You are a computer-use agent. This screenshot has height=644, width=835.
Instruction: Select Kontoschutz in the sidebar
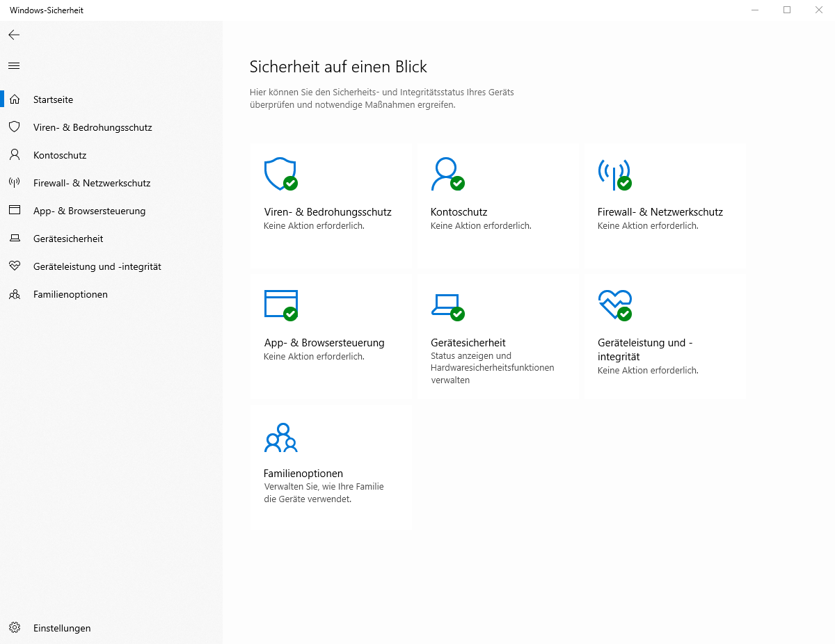point(60,155)
